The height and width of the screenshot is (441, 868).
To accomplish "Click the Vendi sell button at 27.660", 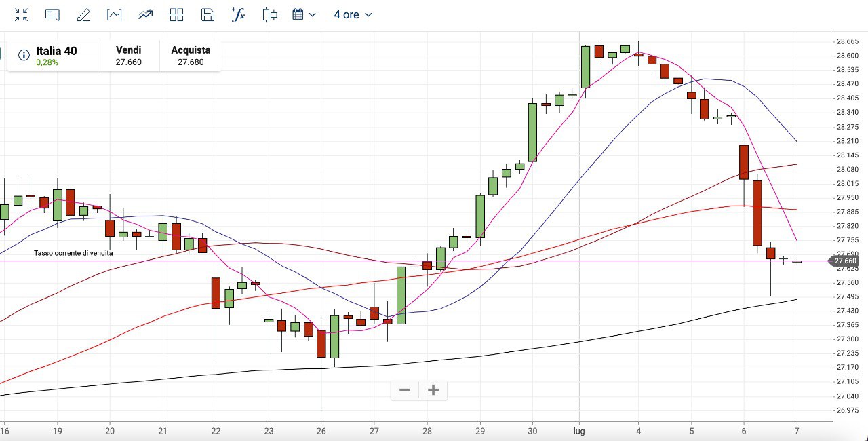I will [x=129, y=56].
